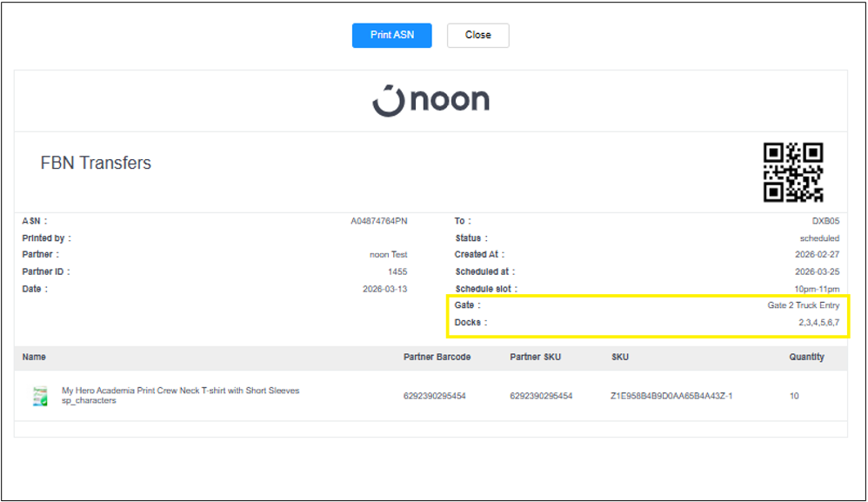868x502 pixels.
Task: Click the SKU value Z1E958B4B9D0AA65B4A43Z-1
Action: tap(671, 396)
